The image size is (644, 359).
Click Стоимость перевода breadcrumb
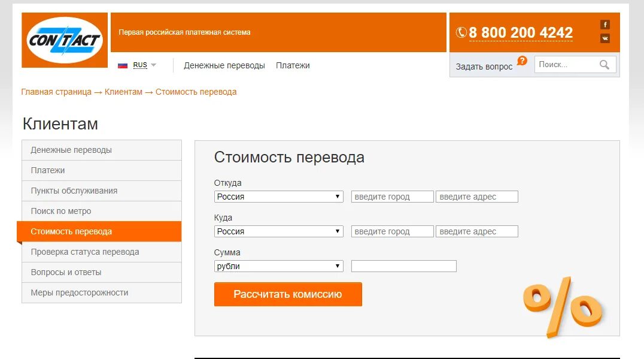tap(196, 92)
